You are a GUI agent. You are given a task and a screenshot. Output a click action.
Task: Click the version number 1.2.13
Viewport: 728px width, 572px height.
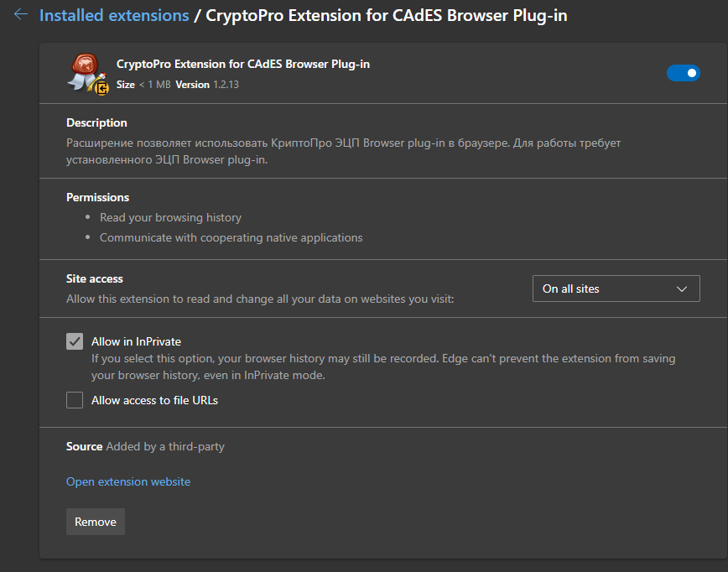(x=226, y=85)
